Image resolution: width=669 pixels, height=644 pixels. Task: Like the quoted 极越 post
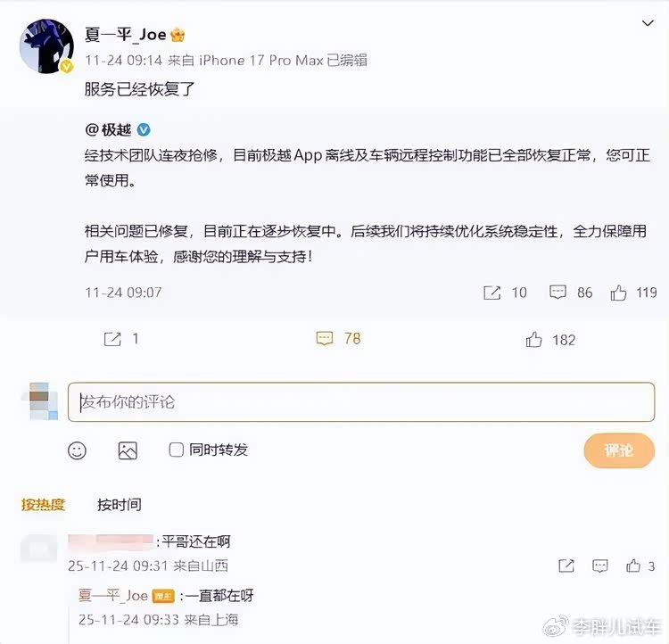click(618, 293)
